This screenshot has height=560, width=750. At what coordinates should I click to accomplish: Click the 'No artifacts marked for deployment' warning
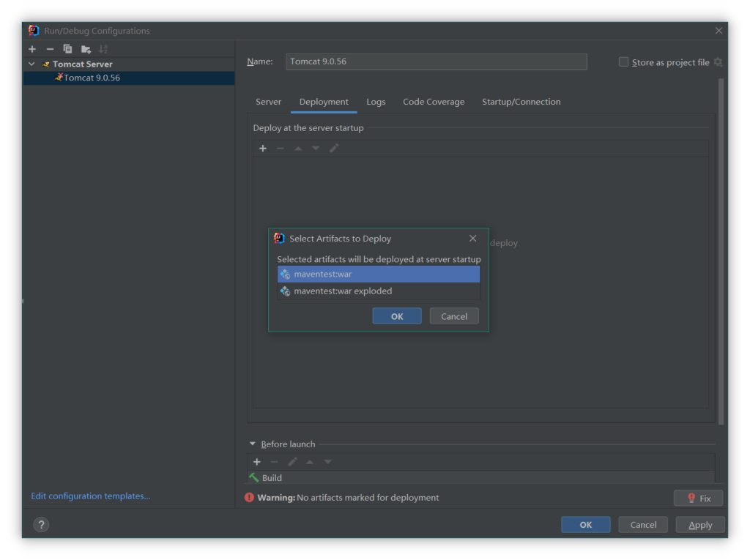tap(368, 497)
